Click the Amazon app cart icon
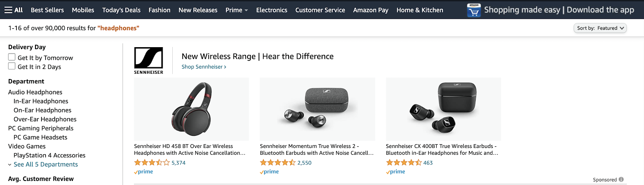 tap(474, 10)
